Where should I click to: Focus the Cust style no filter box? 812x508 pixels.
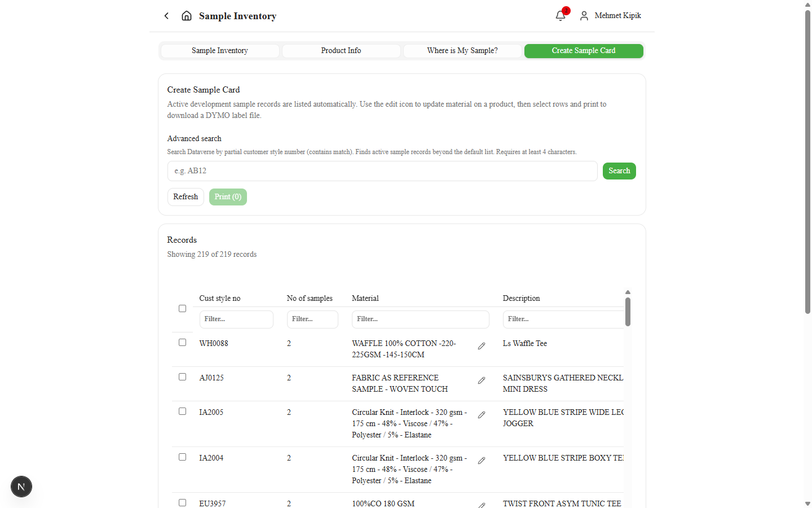(236, 319)
